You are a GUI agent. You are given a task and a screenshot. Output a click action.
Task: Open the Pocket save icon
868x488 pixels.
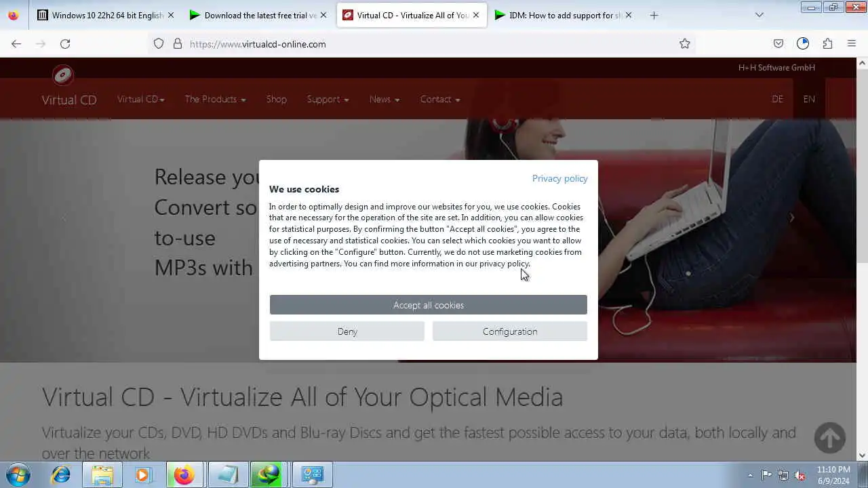coord(778,43)
